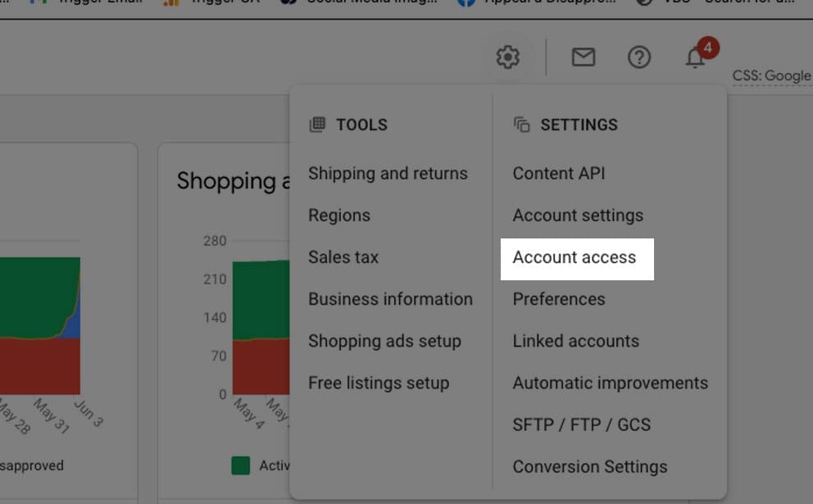The height and width of the screenshot is (504, 813).
Task: Open SFTP / FTP / GCS settings
Action: click(x=582, y=425)
